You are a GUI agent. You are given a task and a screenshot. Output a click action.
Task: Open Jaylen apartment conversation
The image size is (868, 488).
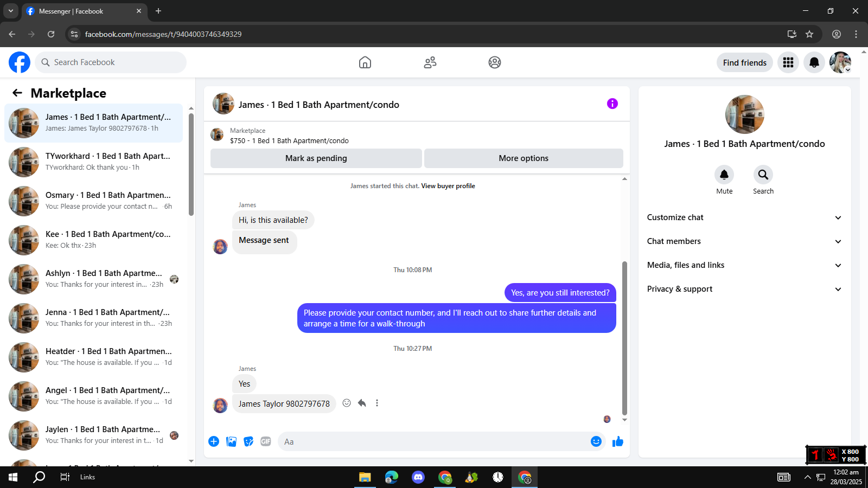pos(93,435)
